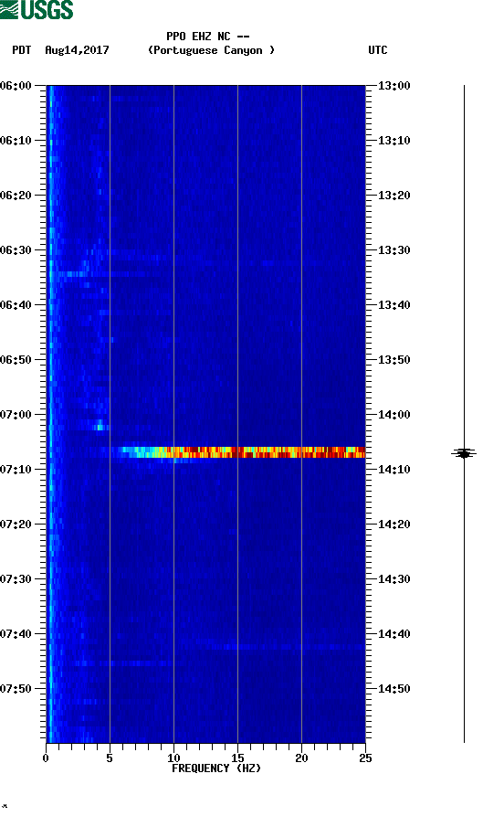Click the '13:20' UTC time label
This screenshot has width=504, height=816.
pyautogui.click(x=394, y=196)
